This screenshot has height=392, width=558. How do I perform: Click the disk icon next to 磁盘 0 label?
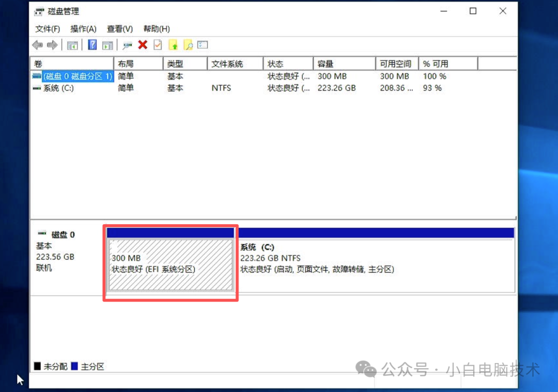pyautogui.click(x=42, y=233)
